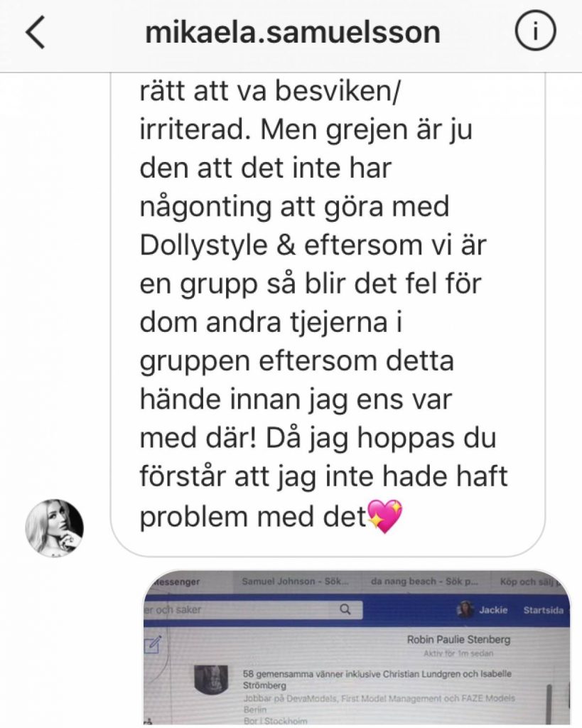Click the Startsida link in the blue bar
Screen dimensions: 582x728
(543, 610)
